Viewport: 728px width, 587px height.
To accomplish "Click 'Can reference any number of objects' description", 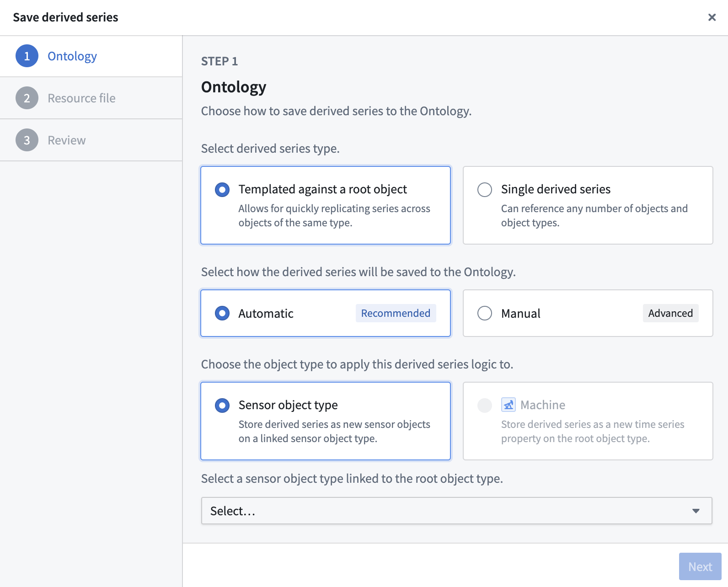I will click(594, 215).
